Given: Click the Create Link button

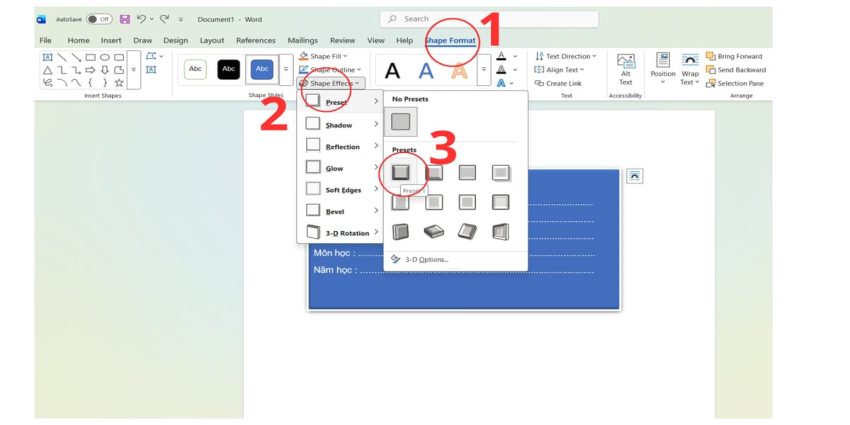Looking at the screenshot, I should [560, 83].
